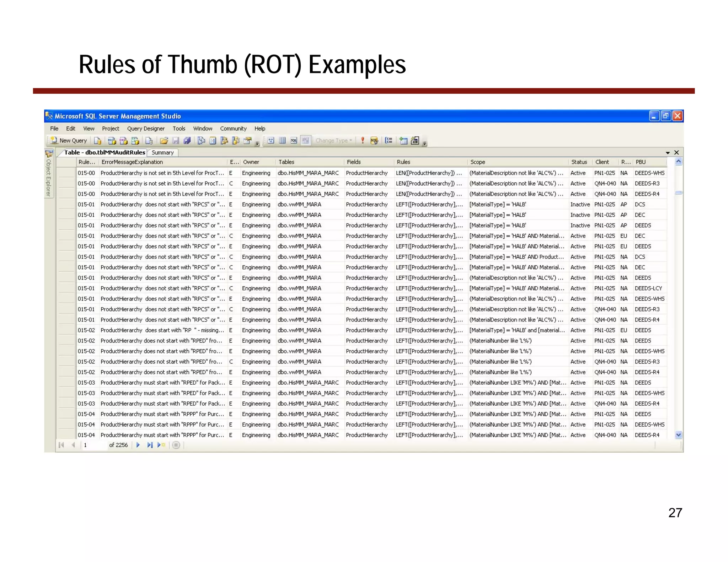Open the Change Type dropdown
Screen dimensions: 728x562
coord(334,141)
